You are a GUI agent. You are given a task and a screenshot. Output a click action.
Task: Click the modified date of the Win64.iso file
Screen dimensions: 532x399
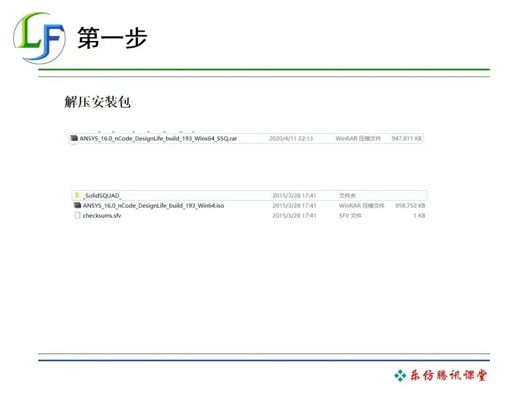coord(294,206)
